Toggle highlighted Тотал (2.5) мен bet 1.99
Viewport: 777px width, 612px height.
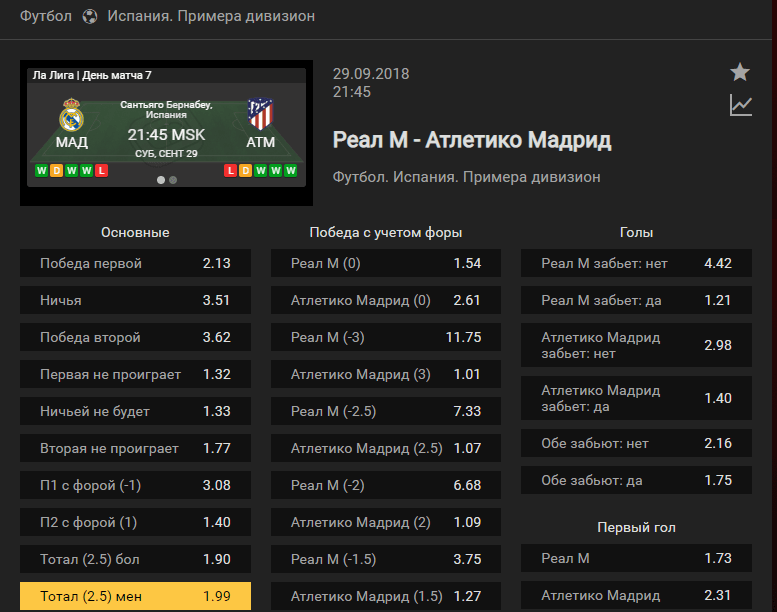tap(135, 596)
